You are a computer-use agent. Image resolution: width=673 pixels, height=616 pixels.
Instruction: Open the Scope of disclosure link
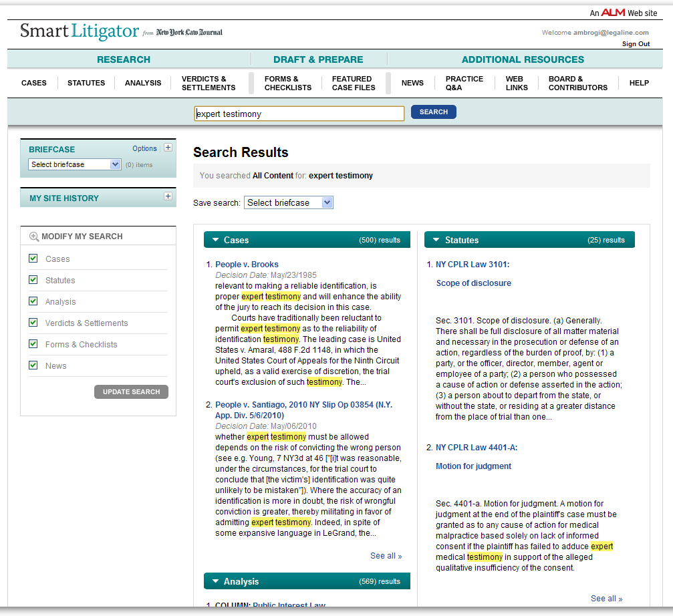point(474,283)
